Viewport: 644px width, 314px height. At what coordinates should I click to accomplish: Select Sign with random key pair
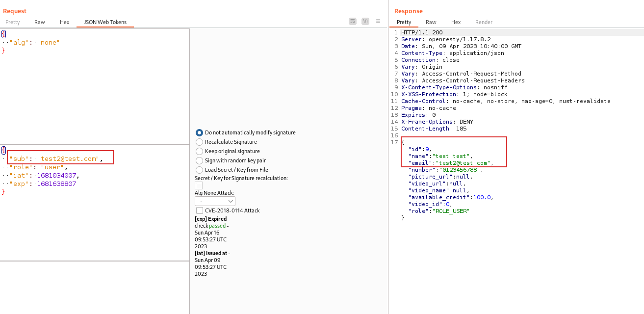tap(199, 160)
